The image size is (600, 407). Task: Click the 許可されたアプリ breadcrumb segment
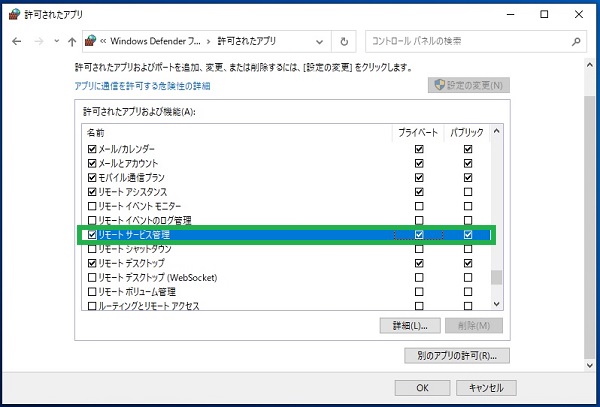click(x=246, y=41)
